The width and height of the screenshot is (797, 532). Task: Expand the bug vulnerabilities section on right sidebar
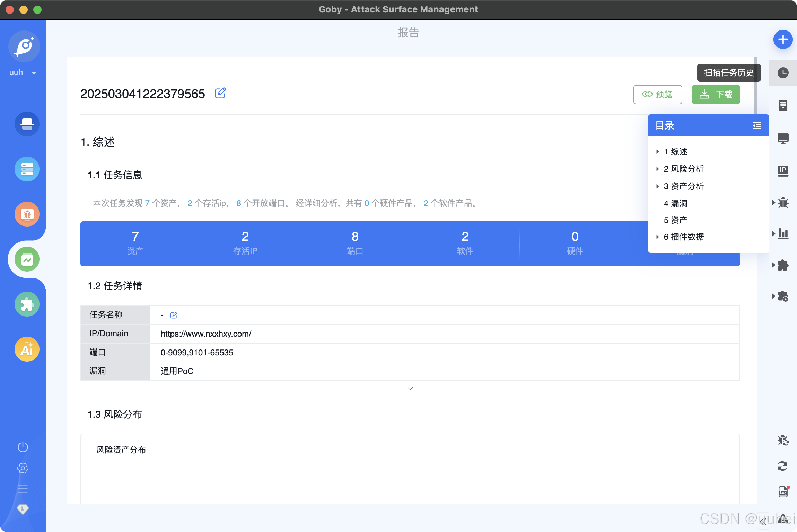[783, 203]
